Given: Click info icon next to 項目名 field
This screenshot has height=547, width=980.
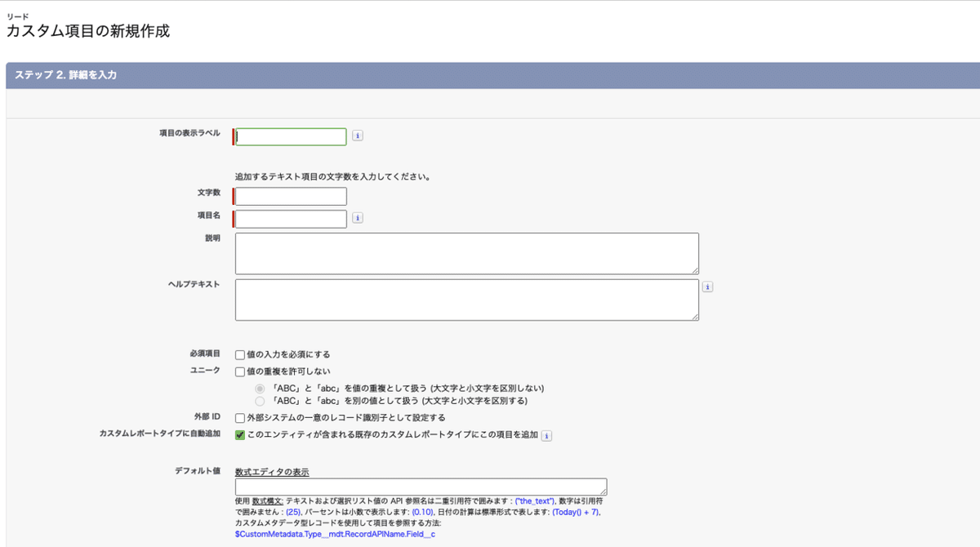Looking at the screenshot, I should point(357,218).
